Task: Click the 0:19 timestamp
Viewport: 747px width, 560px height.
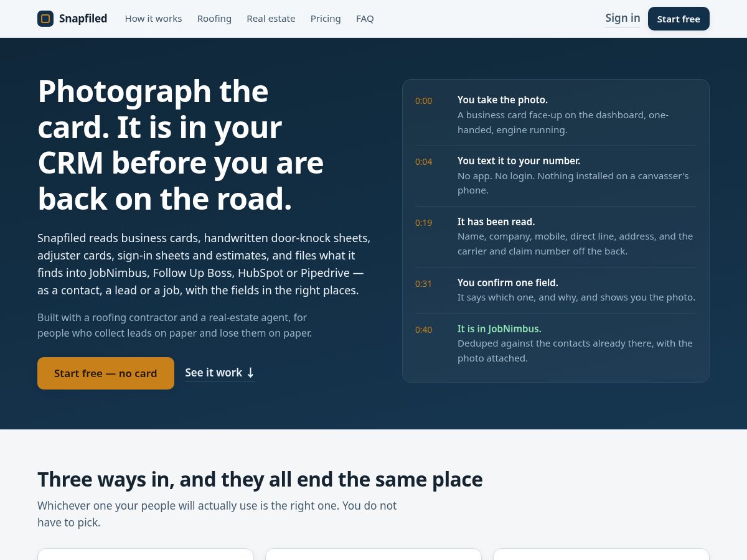Action: click(423, 223)
